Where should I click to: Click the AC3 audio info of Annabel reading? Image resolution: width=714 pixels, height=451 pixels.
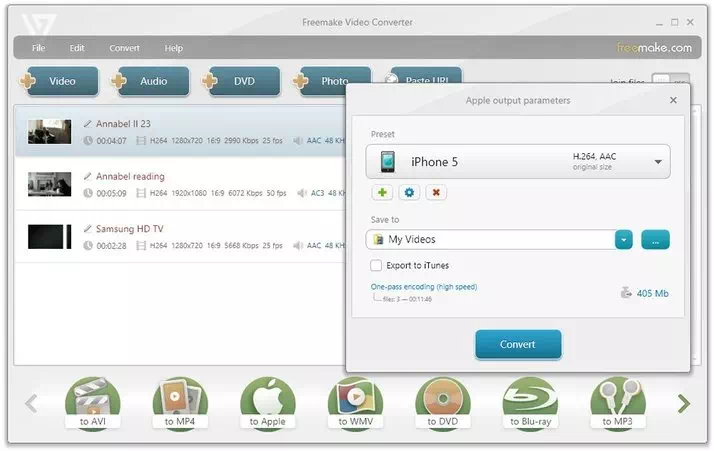[317, 193]
